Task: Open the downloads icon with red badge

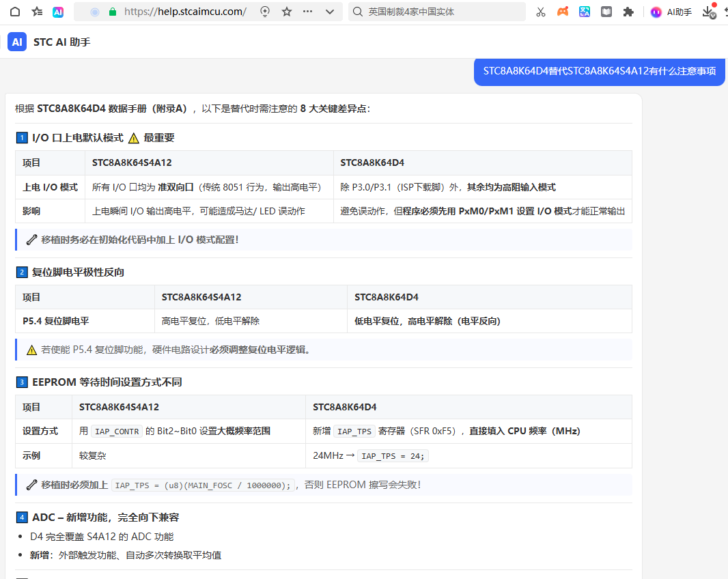Action: tap(709, 12)
